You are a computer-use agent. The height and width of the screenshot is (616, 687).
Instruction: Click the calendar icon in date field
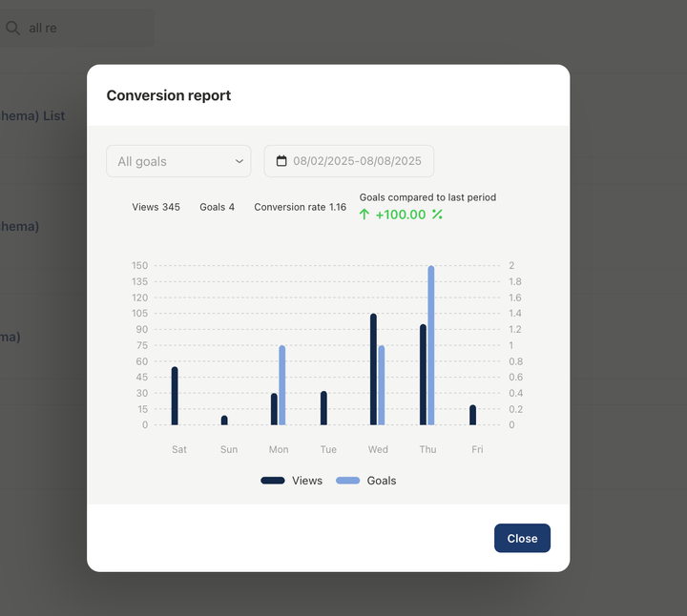[x=281, y=161]
